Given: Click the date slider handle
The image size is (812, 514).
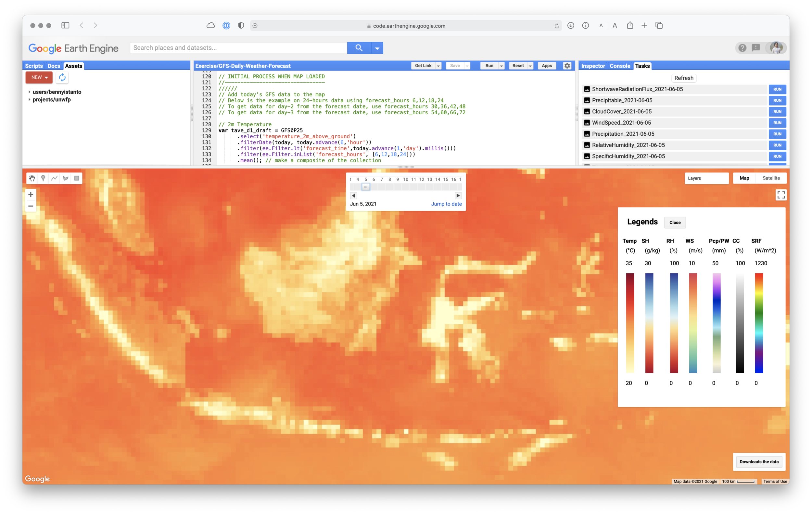Looking at the screenshot, I should [x=365, y=187].
